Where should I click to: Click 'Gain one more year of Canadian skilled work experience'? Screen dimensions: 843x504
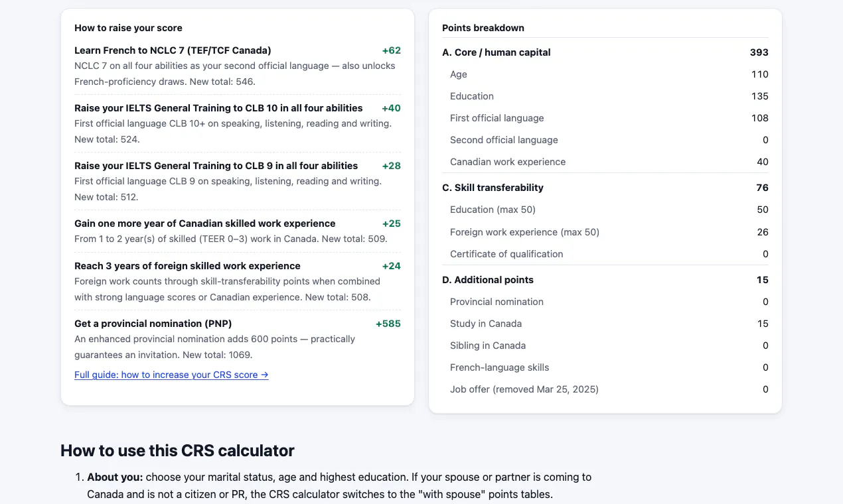pyautogui.click(x=205, y=223)
